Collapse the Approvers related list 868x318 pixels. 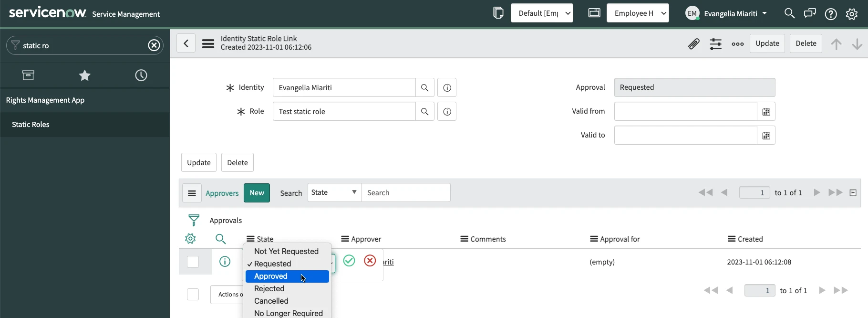click(x=853, y=193)
